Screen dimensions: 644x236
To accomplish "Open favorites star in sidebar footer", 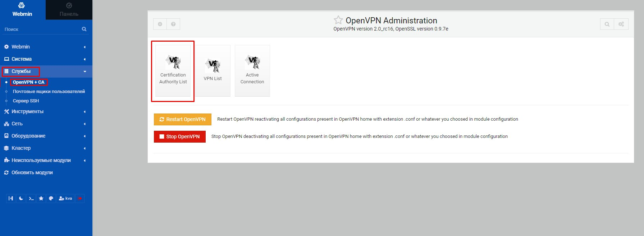I will (41, 198).
